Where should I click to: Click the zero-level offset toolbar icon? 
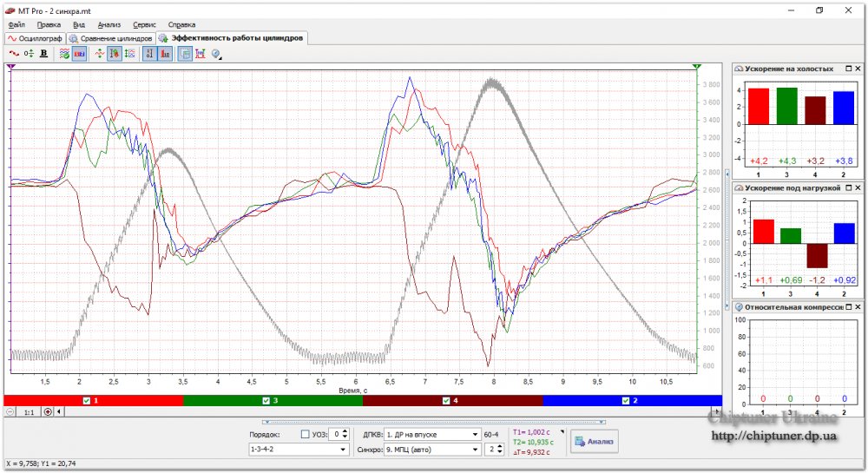pyautogui.click(x=29, y=54)
